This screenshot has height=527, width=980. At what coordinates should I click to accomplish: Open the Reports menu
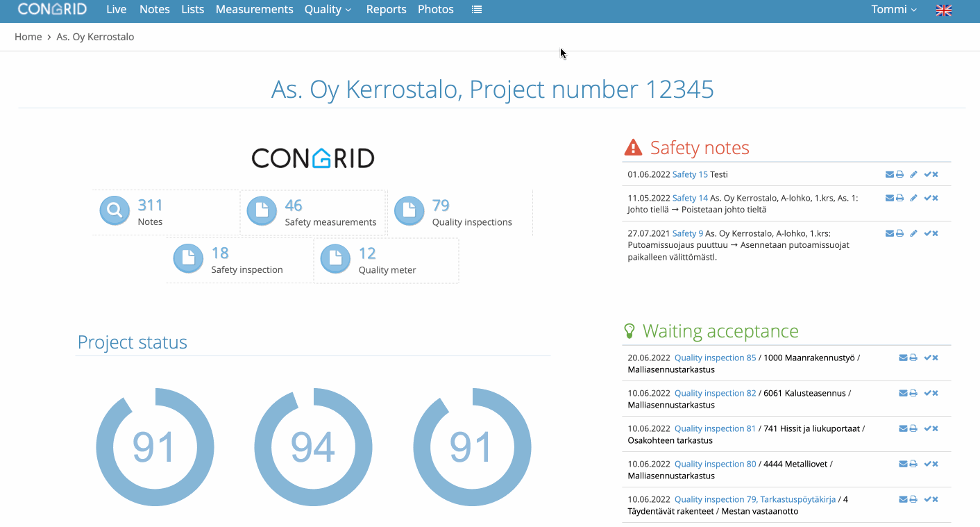click(x=387, y=10)
